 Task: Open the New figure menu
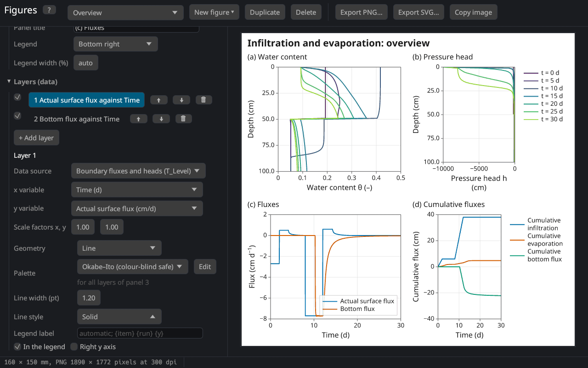pyautogui.click(x=214, y=12)
